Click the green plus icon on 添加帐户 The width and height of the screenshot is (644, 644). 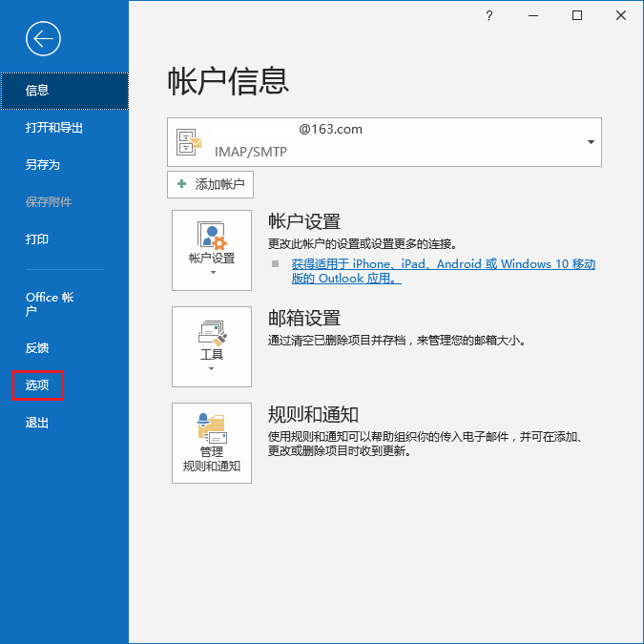181,184
